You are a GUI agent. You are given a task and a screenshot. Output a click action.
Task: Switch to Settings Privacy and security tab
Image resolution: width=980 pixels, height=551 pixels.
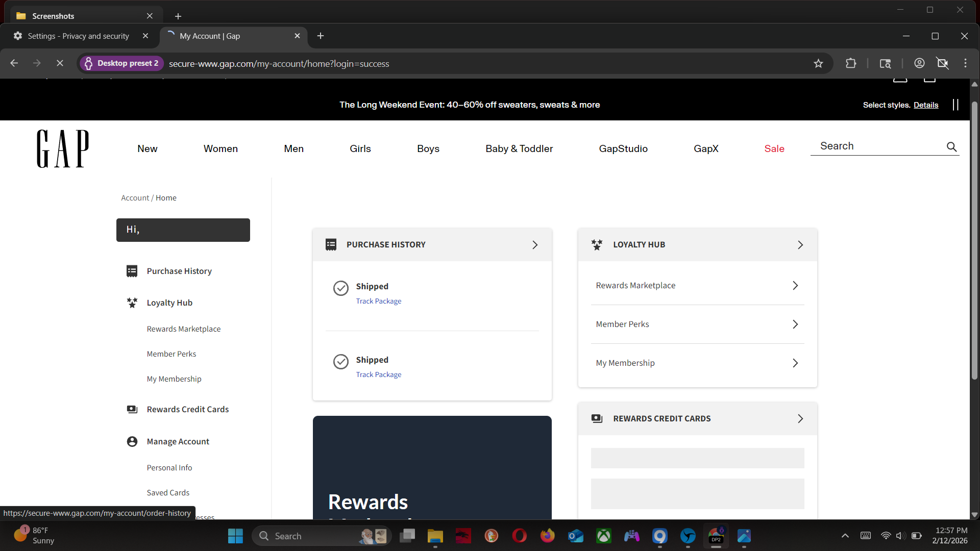tap(78, 36)
